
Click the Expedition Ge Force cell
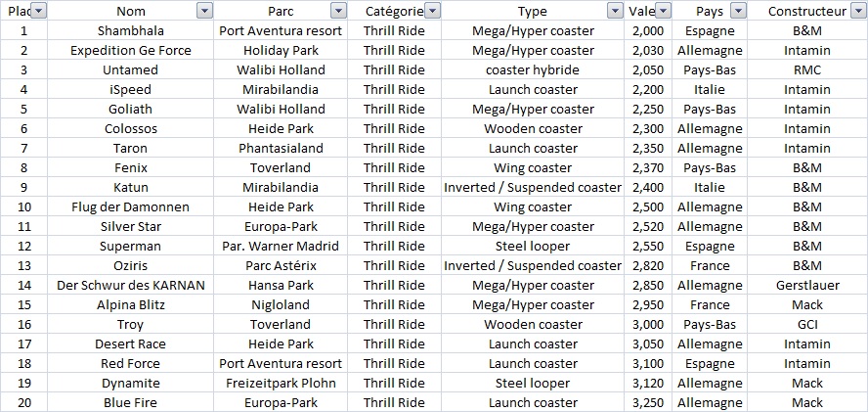[131, 51]
